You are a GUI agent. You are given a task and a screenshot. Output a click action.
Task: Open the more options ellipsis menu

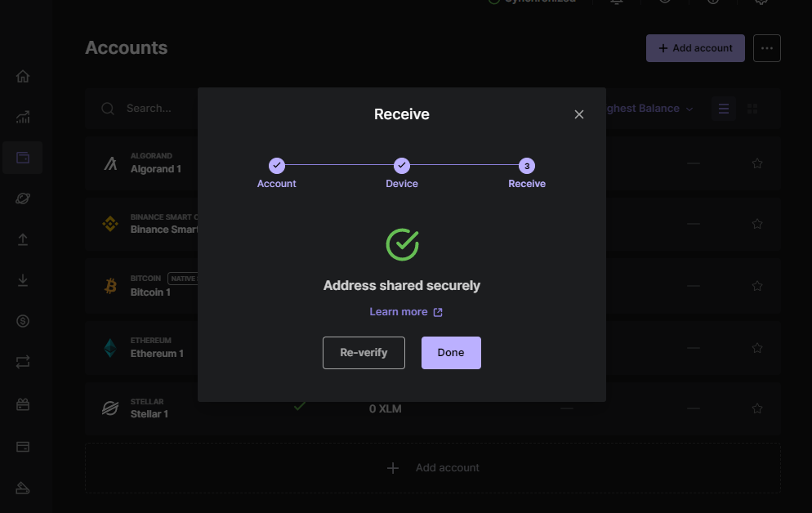tap(766, 48)
